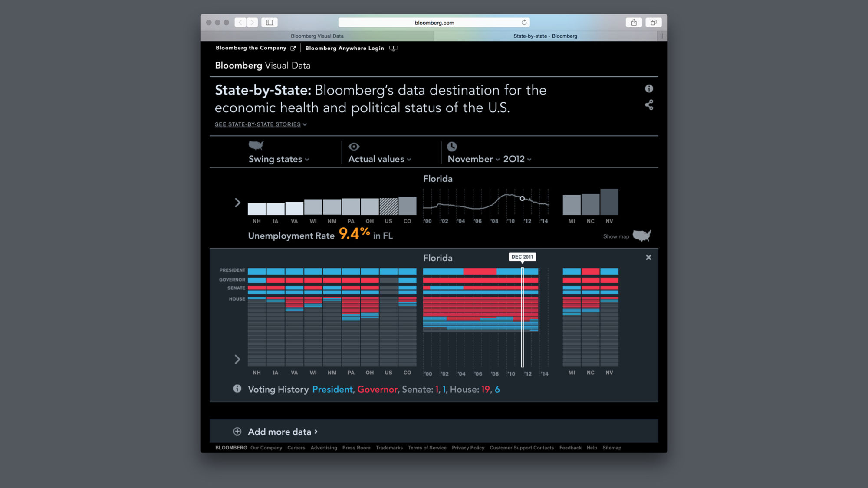Click the Privacy Policy footer link
This screenshot has width=868, height=488.
click(x=468, y=448)
